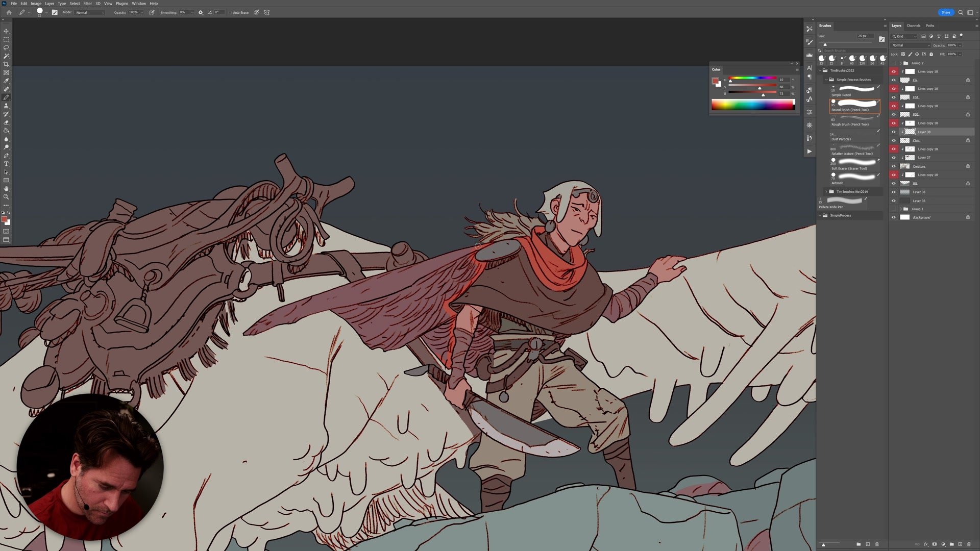The width and height of the screenshot is (980, 551).
Task: Select the Lasso tool in the toolbar
Action: [6, 47]
